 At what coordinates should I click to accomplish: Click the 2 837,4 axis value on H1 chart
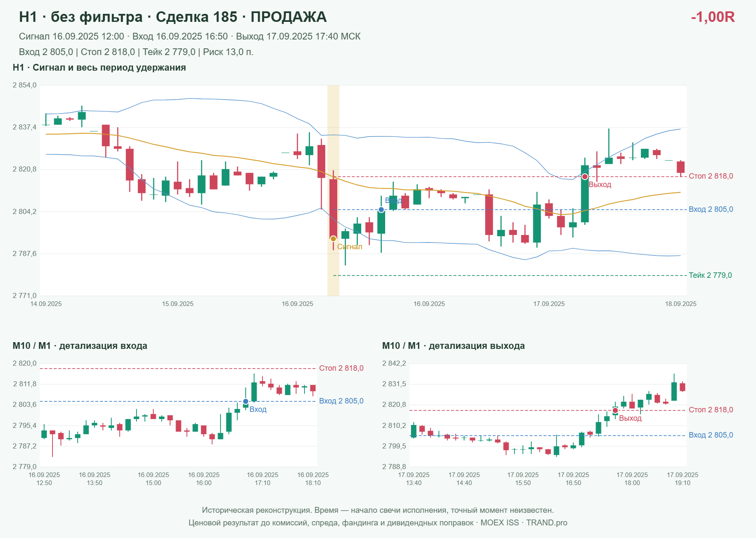pyautogui.click(x=24, y=127)
